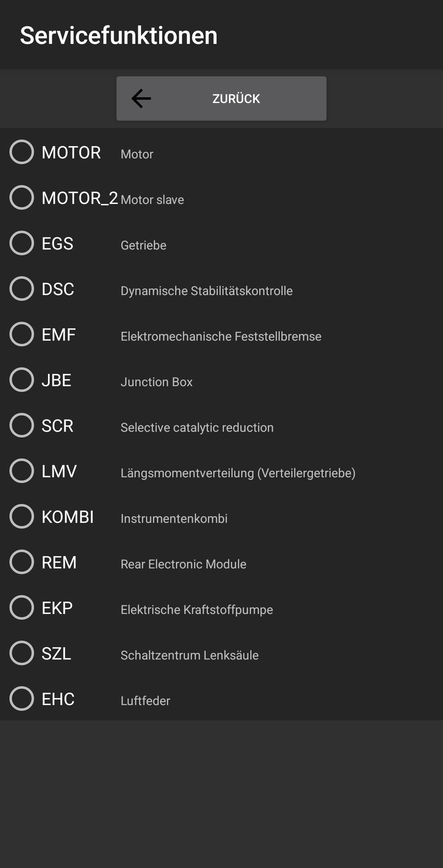Select the KOMBI radio button
Image resolution: width=443 pixels, height=868 pixels.
point(22,516)
